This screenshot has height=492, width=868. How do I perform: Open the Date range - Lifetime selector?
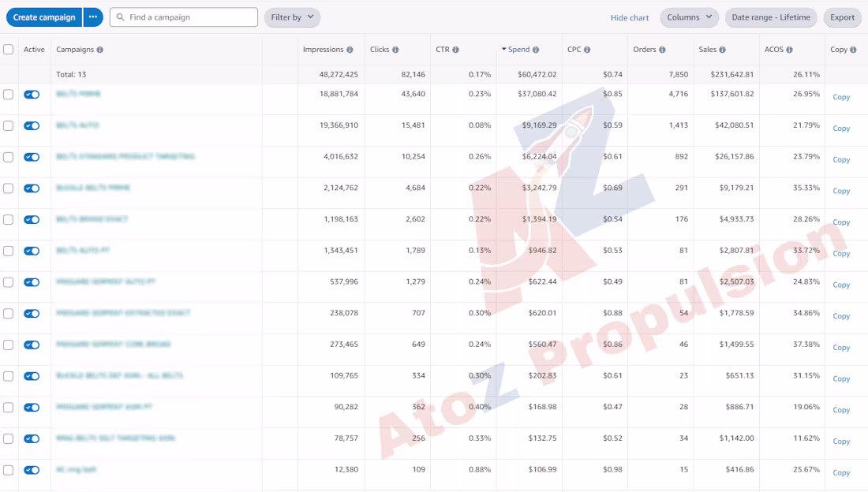point(770,17)
